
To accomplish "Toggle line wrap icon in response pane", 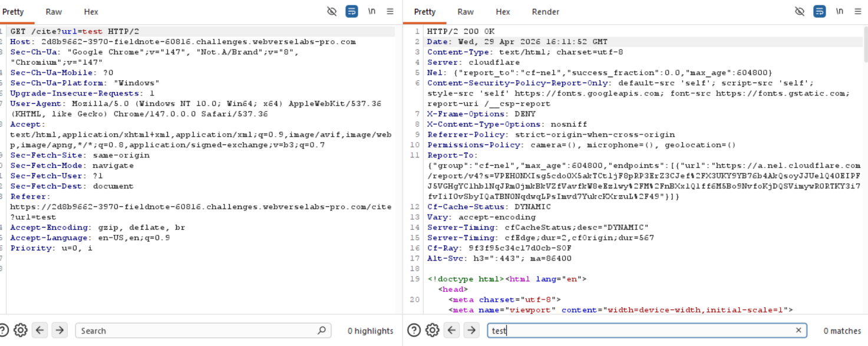I will (x=820, y=11).
